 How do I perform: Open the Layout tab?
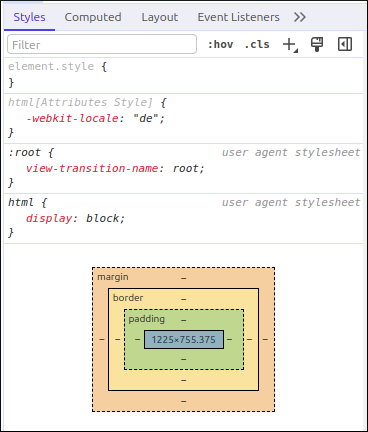click(160, 17)
